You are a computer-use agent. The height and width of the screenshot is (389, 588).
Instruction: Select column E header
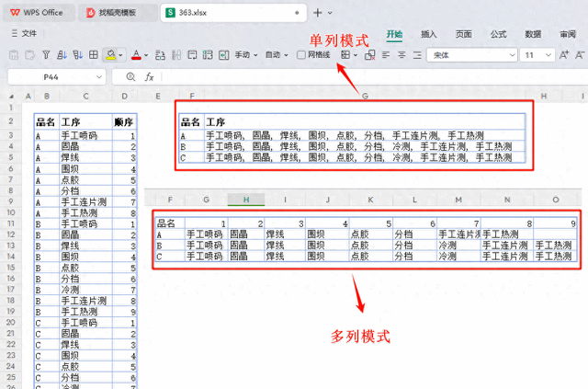pos(158,97)
